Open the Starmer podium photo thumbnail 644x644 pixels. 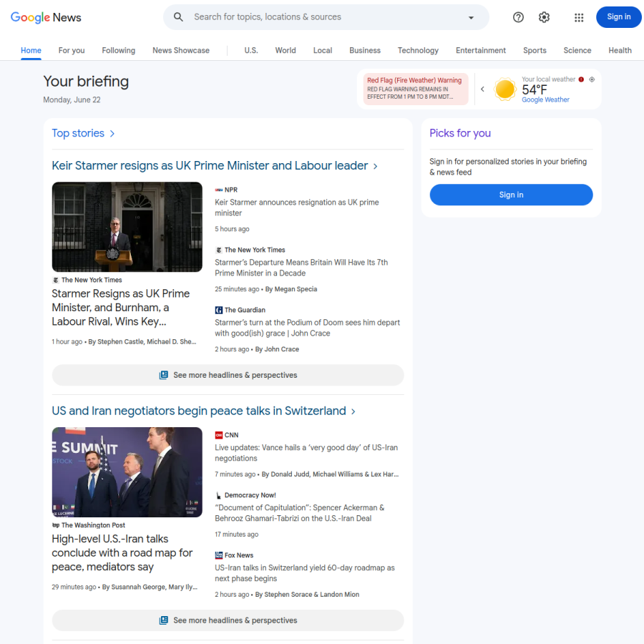pos(127,227)
